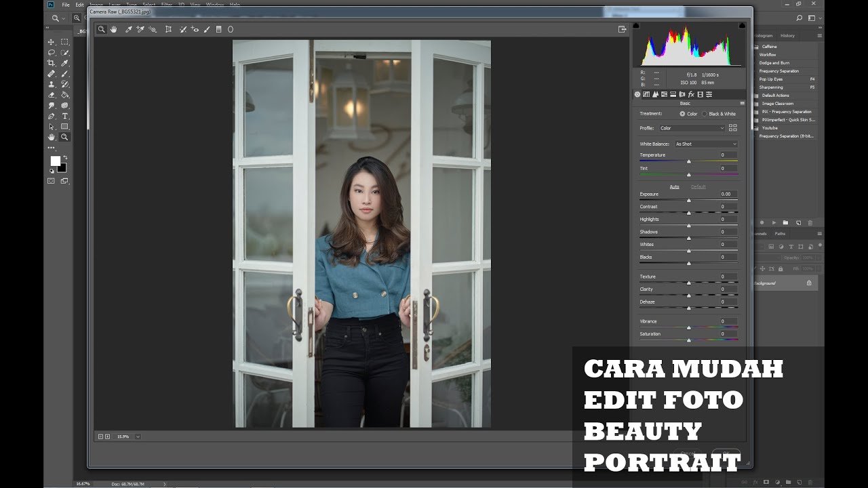Expand the Youtube action set
The height and width of the screenshot is (488, 868).
[757, 128]
